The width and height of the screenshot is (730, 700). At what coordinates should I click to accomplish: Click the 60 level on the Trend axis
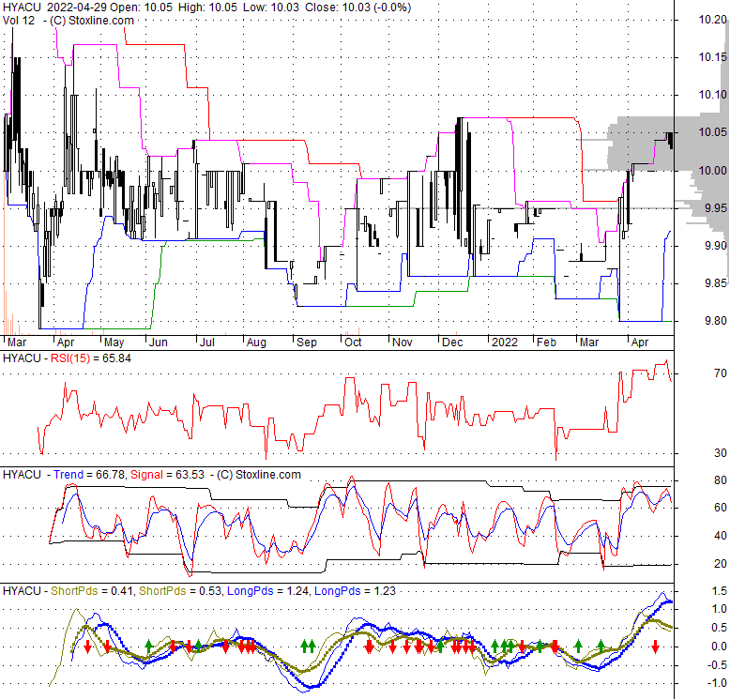[x=721, y=508]
